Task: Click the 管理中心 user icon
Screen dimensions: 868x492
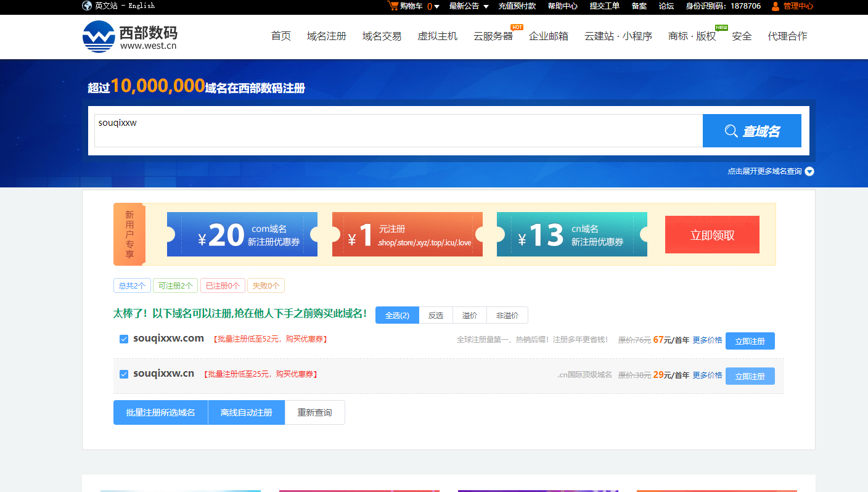Action: [x=776, y=6]
